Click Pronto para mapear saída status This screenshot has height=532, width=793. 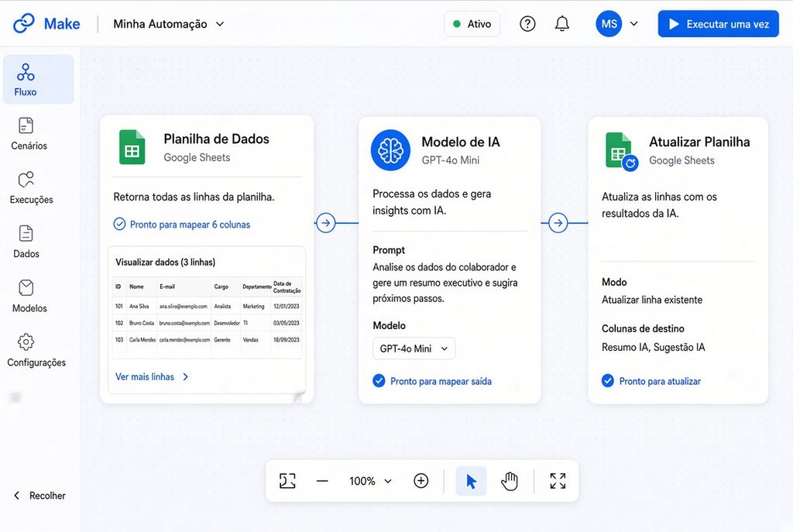click(432, 381)
